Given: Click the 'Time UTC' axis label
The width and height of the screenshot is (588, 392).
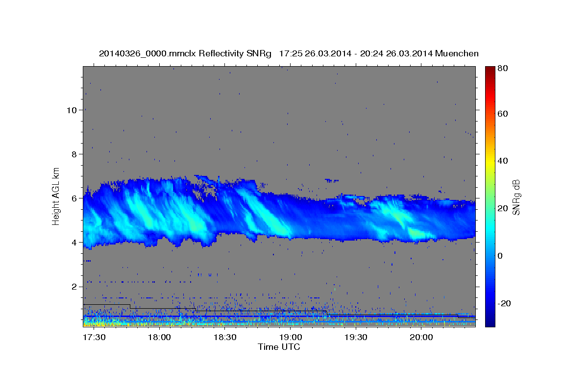Looking at the screenshot, I should click(279, 347).
